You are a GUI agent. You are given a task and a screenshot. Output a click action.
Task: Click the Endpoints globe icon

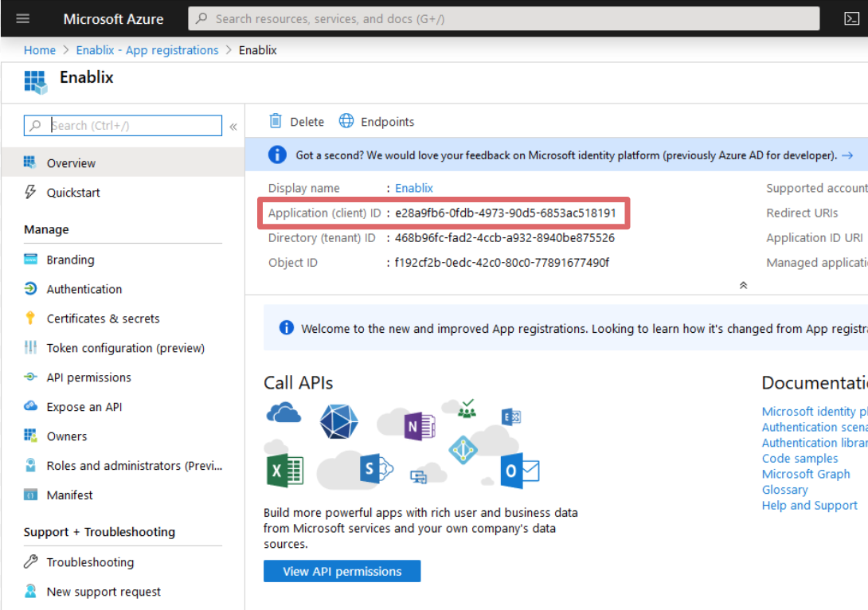pos(346,121)
